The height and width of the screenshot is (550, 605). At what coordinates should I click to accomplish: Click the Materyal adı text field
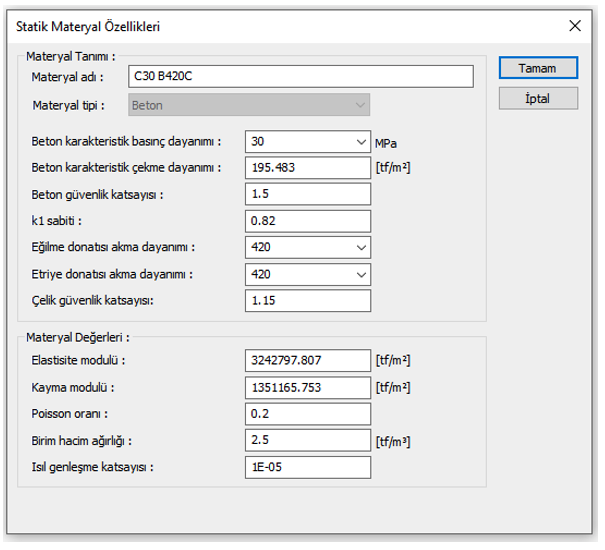tap(301, 76)
